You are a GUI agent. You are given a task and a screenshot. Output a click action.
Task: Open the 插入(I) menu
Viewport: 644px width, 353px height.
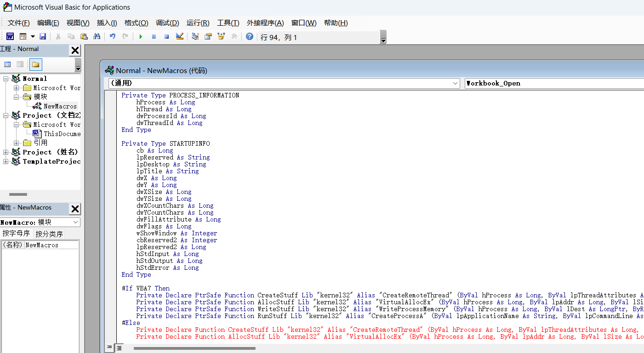pos(107,23)
